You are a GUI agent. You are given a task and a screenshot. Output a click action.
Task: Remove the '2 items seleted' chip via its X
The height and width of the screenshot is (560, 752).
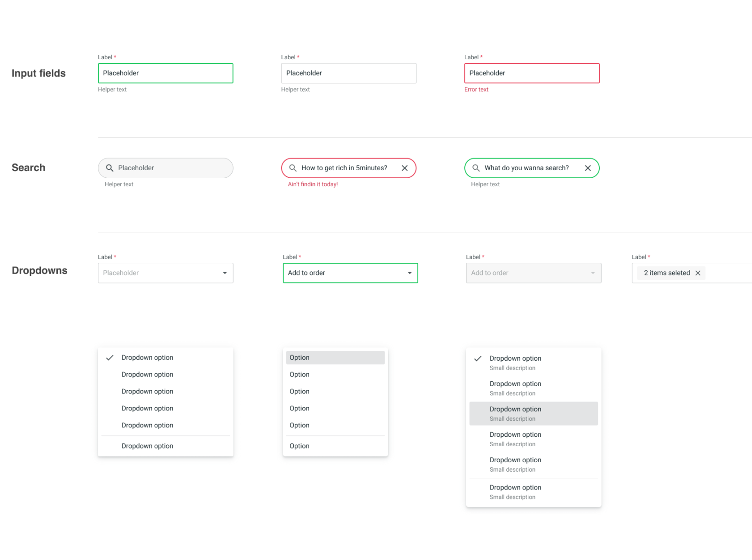pos(698,273)
